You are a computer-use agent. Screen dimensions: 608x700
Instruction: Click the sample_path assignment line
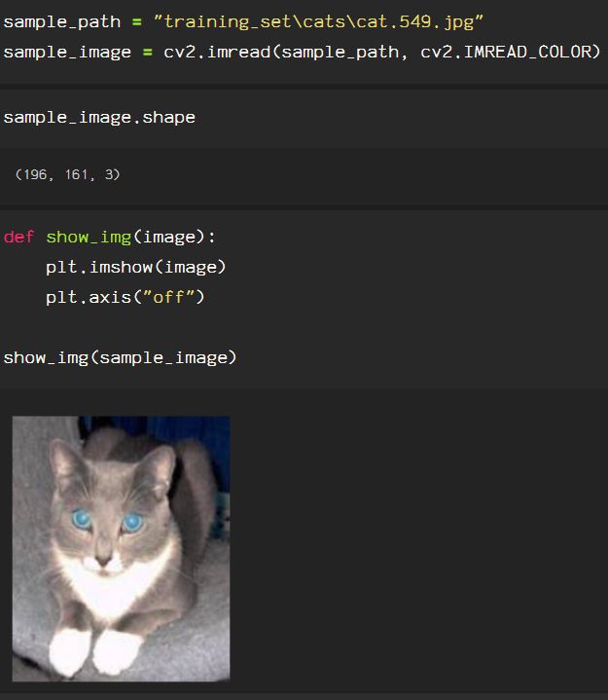tap(243, 21)
